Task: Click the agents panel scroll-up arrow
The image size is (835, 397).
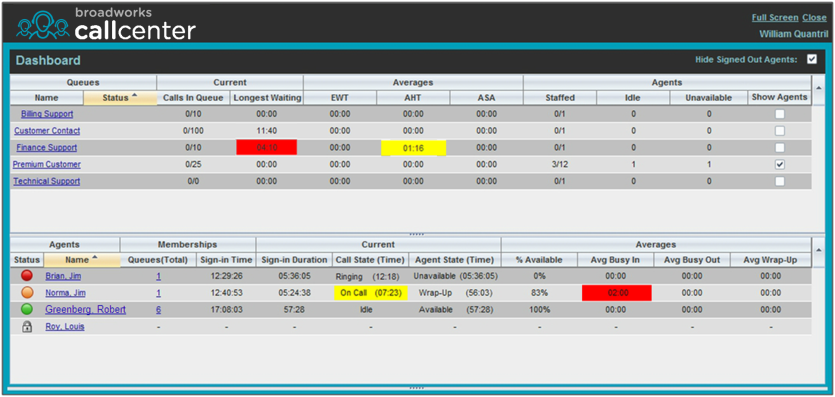Action: pyautogui.click(x=818, y=249)
